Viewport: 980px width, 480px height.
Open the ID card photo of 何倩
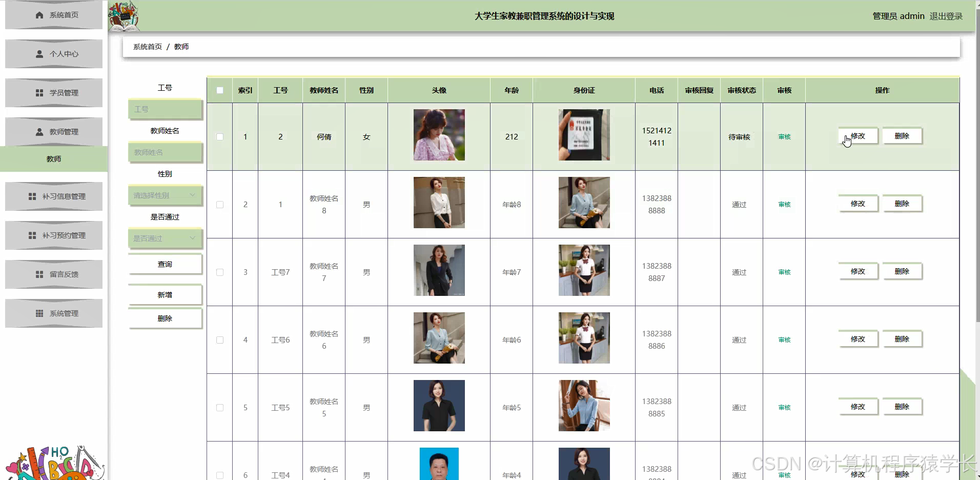coord(584,135)
